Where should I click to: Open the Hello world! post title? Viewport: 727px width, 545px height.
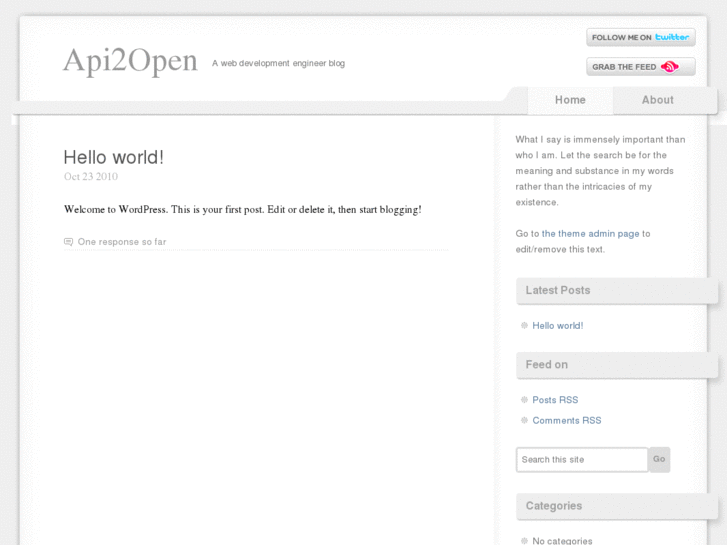[x=114, y=157]
